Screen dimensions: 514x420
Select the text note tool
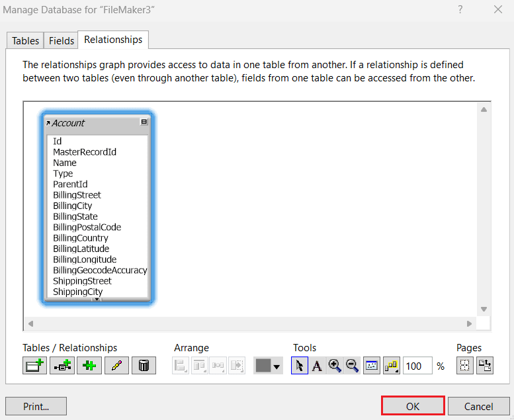317,366
